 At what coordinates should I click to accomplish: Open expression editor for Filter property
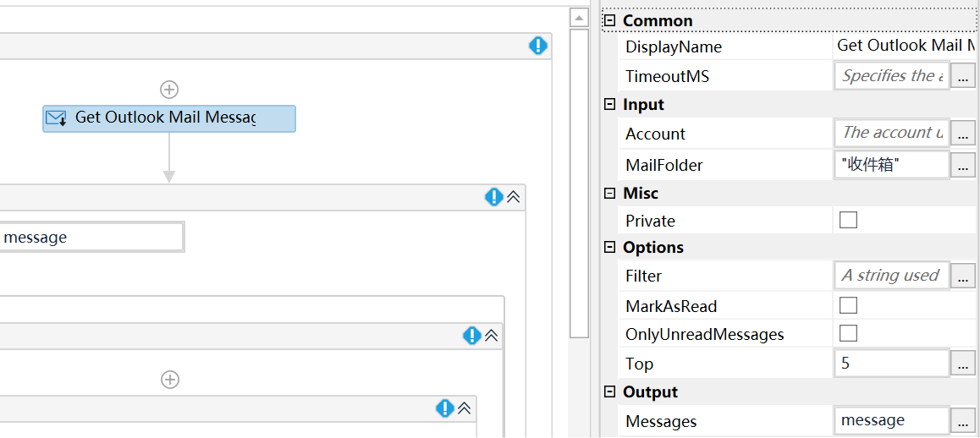coord(962,276)
